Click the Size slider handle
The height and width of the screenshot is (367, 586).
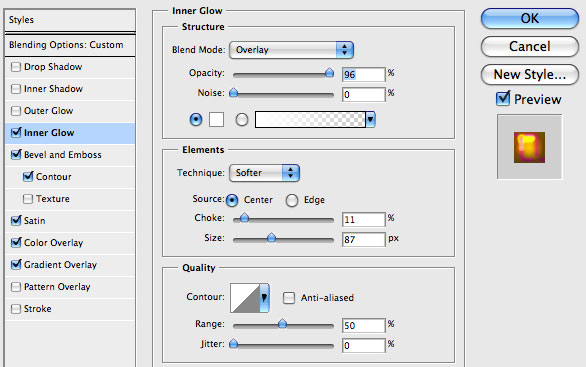(x=272, y=237)
